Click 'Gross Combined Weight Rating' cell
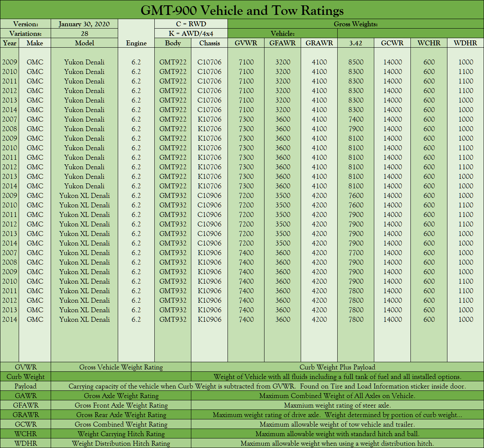Image resolution: width=484 pixels, height=448 pixels. coord(121,424)
